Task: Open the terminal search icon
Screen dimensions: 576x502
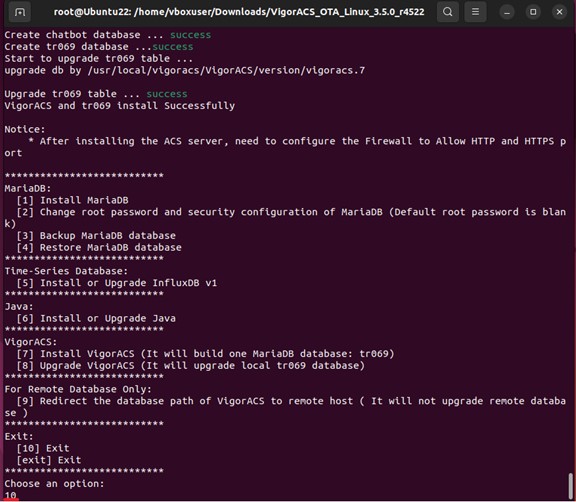Action: 447,12
